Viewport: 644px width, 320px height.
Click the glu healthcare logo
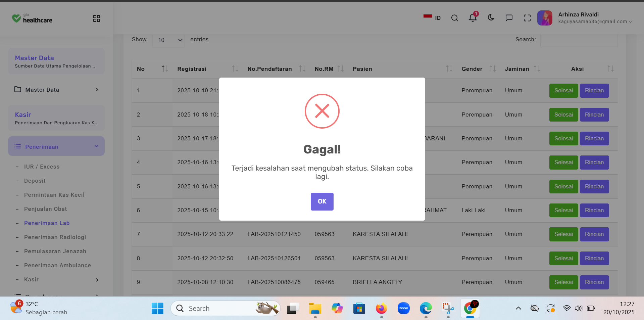[32, 18]
